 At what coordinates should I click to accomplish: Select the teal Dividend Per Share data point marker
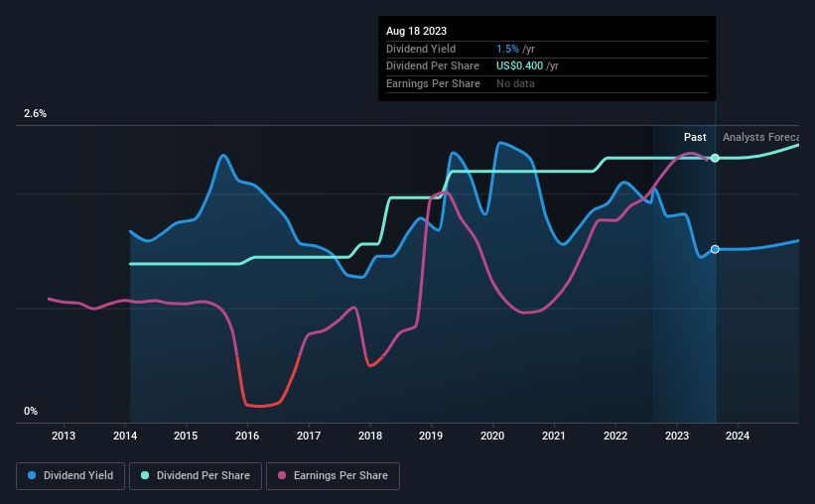tap(715, 158)
